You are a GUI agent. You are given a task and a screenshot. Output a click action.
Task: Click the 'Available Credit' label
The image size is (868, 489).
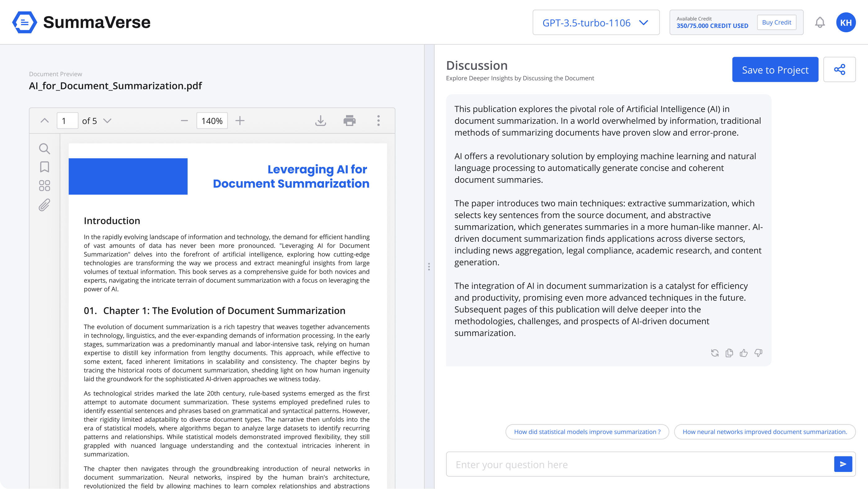point(694,19)
